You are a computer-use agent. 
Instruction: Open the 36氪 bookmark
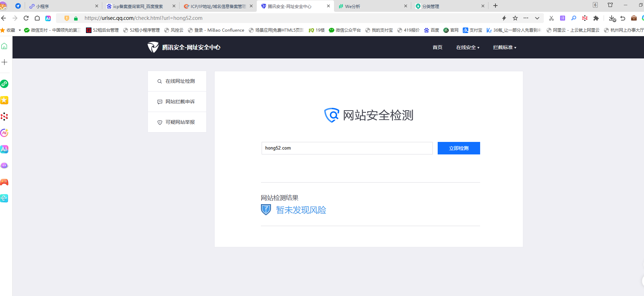514,30
